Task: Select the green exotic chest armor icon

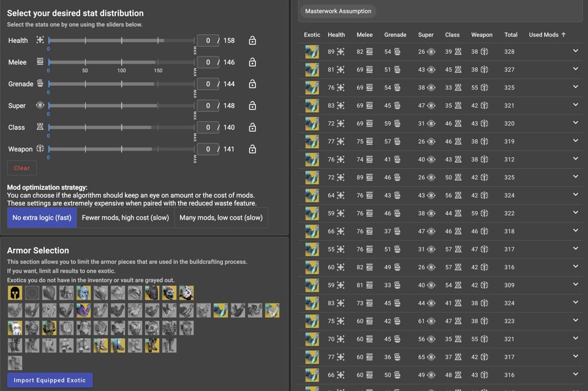Action: pos(49,328)
